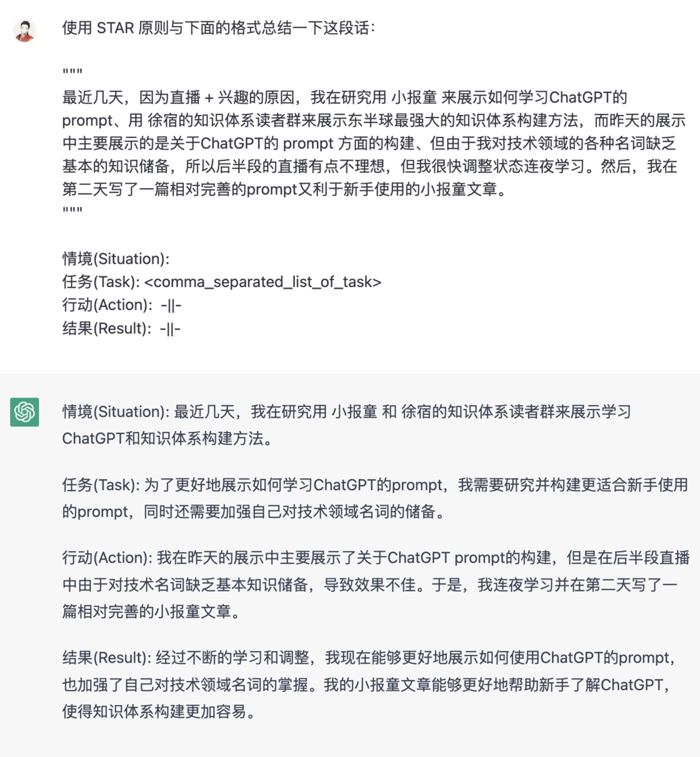Select the line starting 使用 STAR 原则
The width and height of the screenshot is (700, 757).
pyautogui.click(x=219, y=28)
